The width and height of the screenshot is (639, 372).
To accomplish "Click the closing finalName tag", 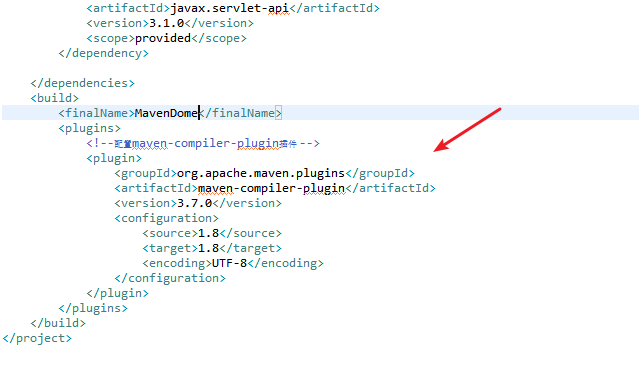I will pos(240,113).
